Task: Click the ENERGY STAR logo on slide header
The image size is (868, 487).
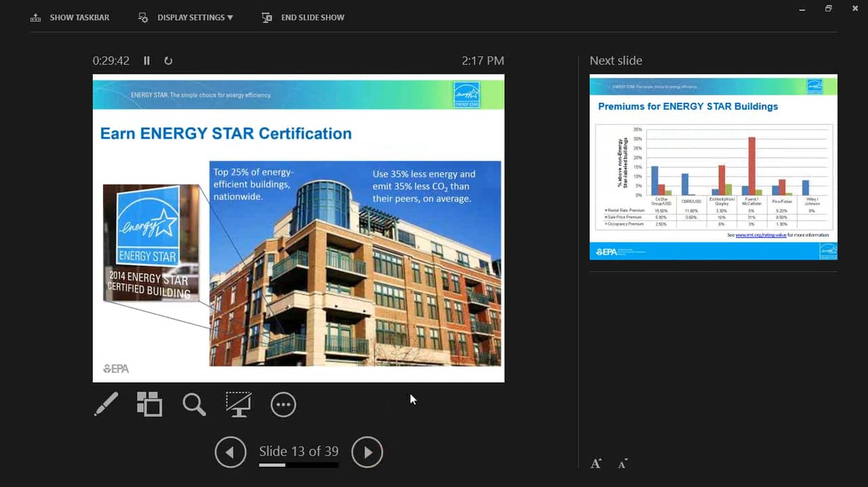Action: 466,94
